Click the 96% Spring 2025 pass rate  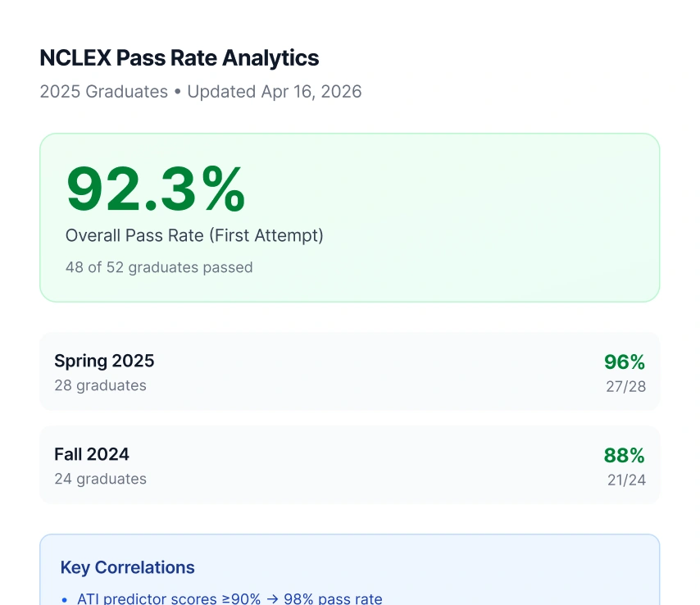[625, 362]
